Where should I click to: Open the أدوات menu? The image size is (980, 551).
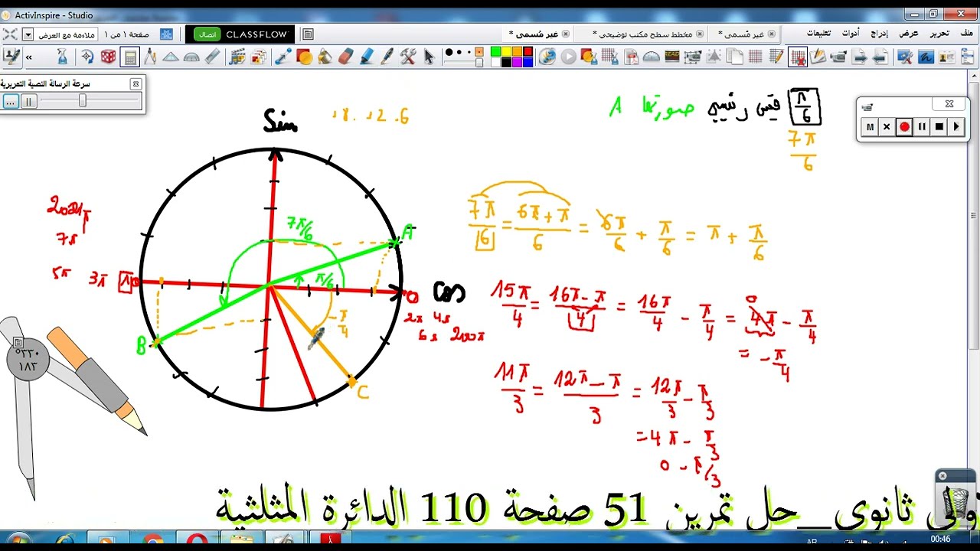point(851,34)
